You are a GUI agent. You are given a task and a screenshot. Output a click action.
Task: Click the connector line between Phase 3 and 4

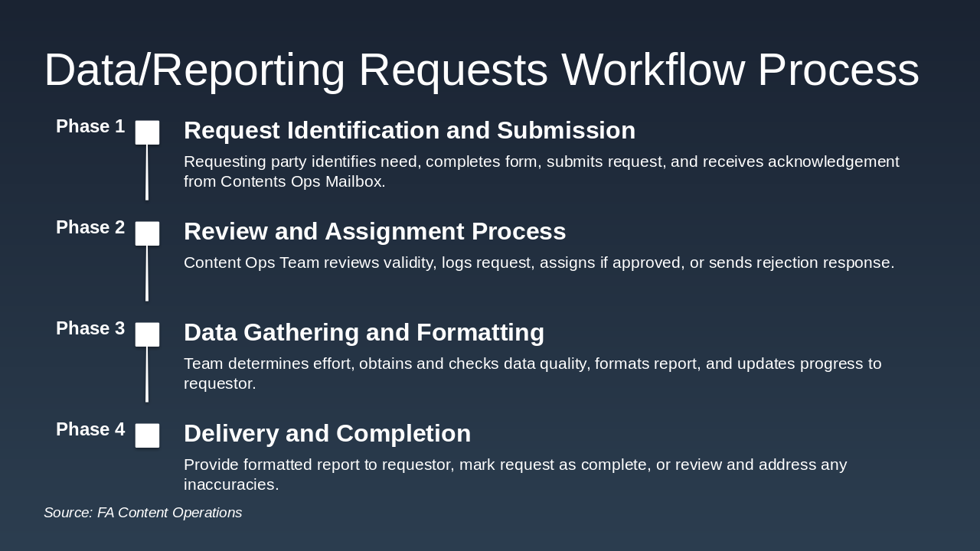147,375
